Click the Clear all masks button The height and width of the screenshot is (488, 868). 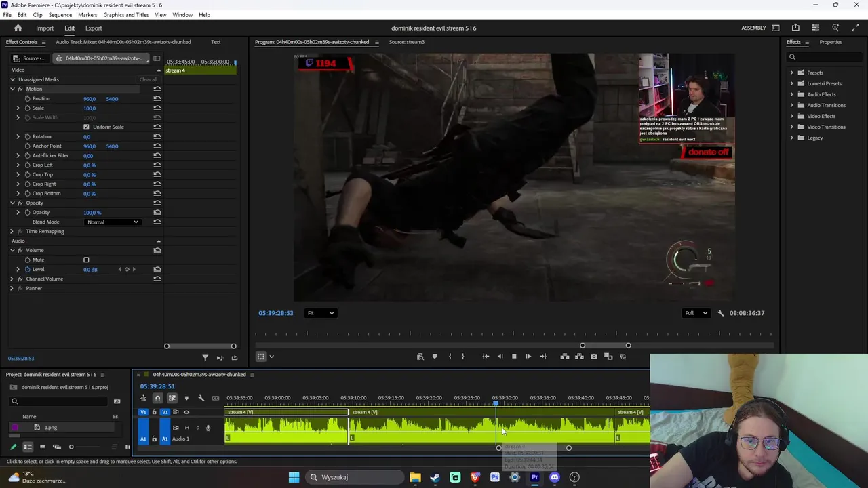148,80
